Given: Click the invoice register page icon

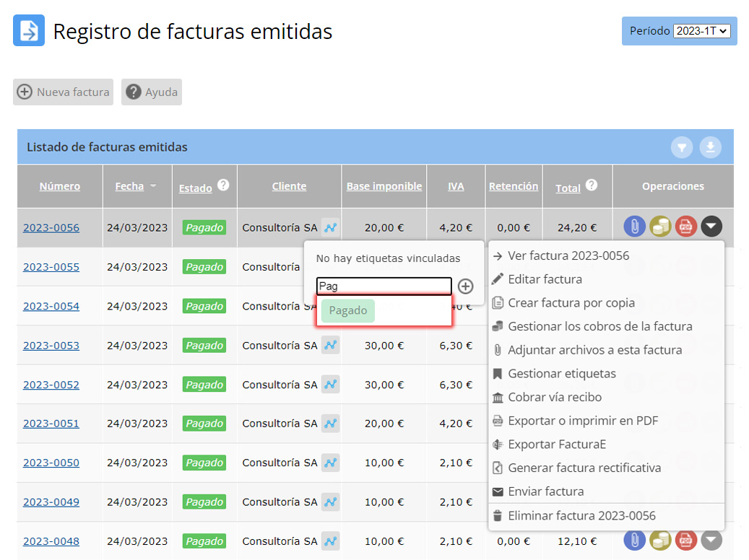Looking at the screenshot, I should 29,30.
